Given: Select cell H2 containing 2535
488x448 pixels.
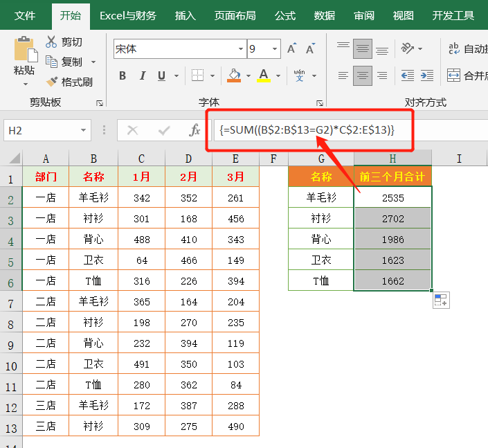Looking at the screenshot, I should [x=392, y=198].
